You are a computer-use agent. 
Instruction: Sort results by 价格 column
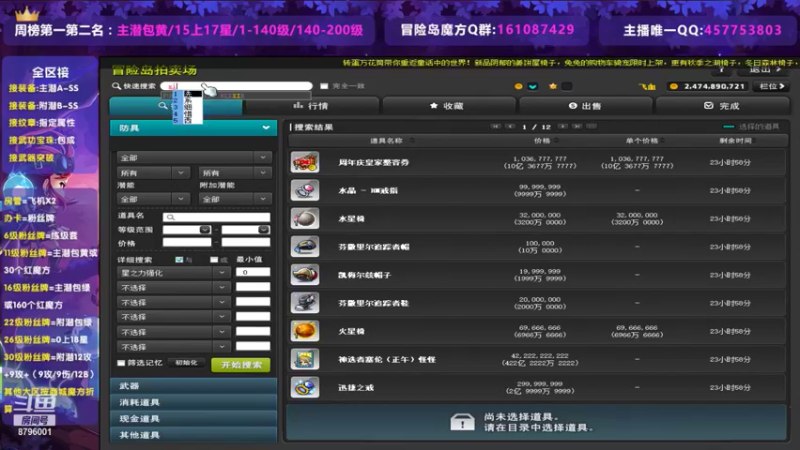[545, 140]
